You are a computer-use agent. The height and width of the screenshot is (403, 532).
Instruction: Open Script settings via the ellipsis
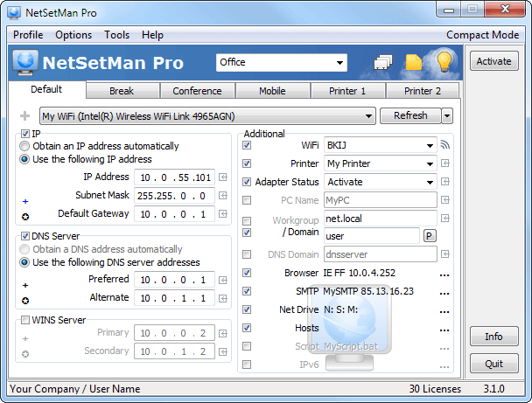(444, 348)
